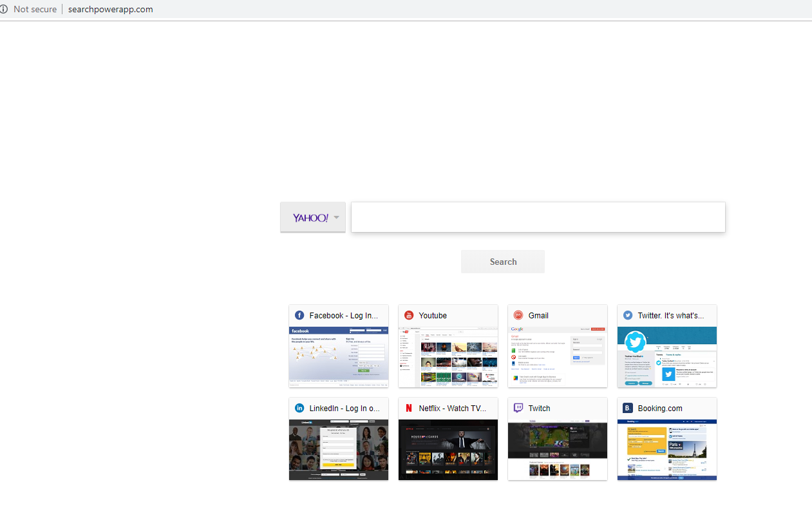Click the LinkedIn favicon icon

click(x=299, y=408)
